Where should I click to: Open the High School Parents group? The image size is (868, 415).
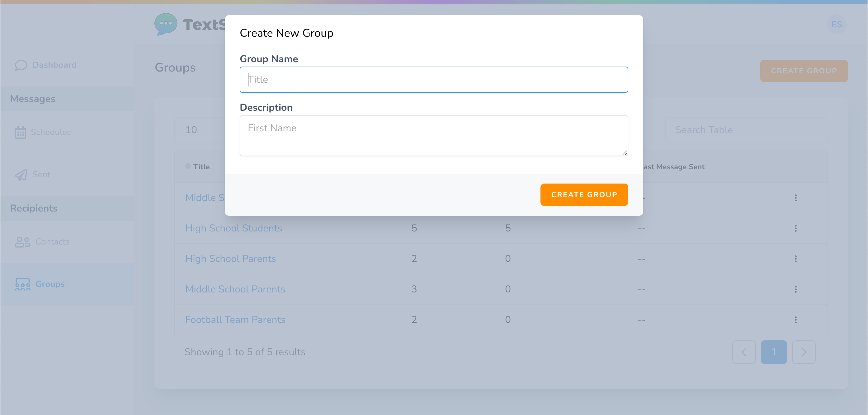tap(230, 259)
